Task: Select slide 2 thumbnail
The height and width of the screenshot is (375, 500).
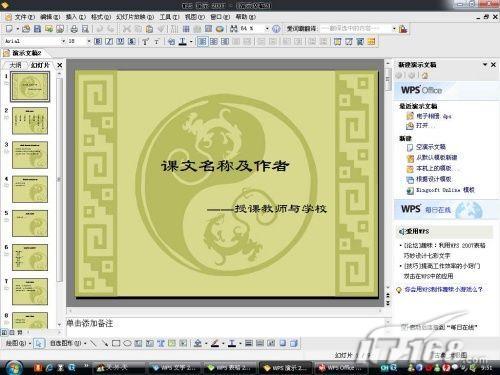Action: point(30,121)
